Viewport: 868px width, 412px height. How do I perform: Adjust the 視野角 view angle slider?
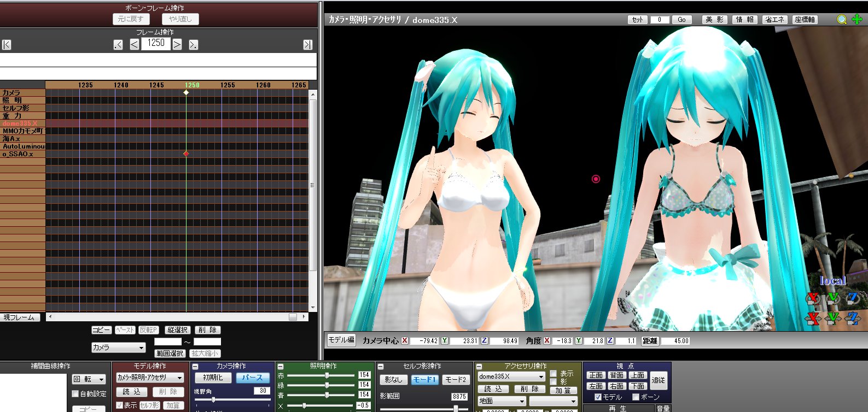232,399
